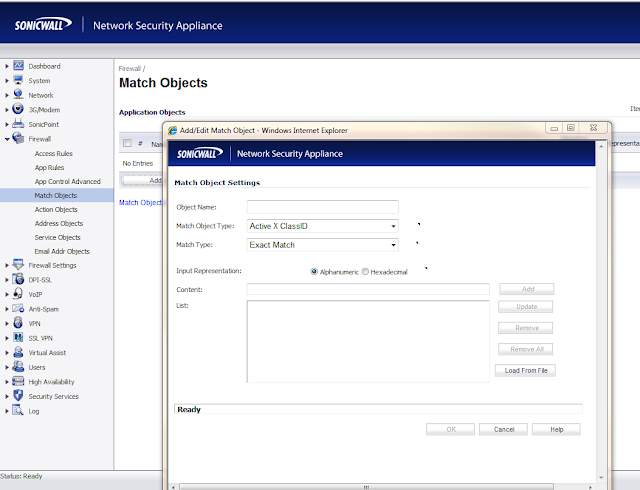Click the Anti-Spam icon
This screenshot has width=640, height=490.
pos(18,308)
